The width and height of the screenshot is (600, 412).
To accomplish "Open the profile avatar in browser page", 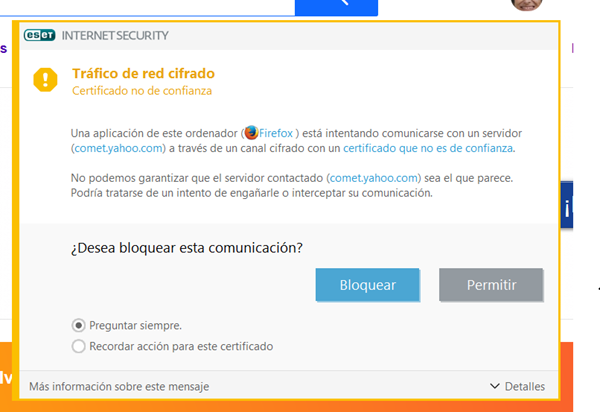I will tap(527, 5).
